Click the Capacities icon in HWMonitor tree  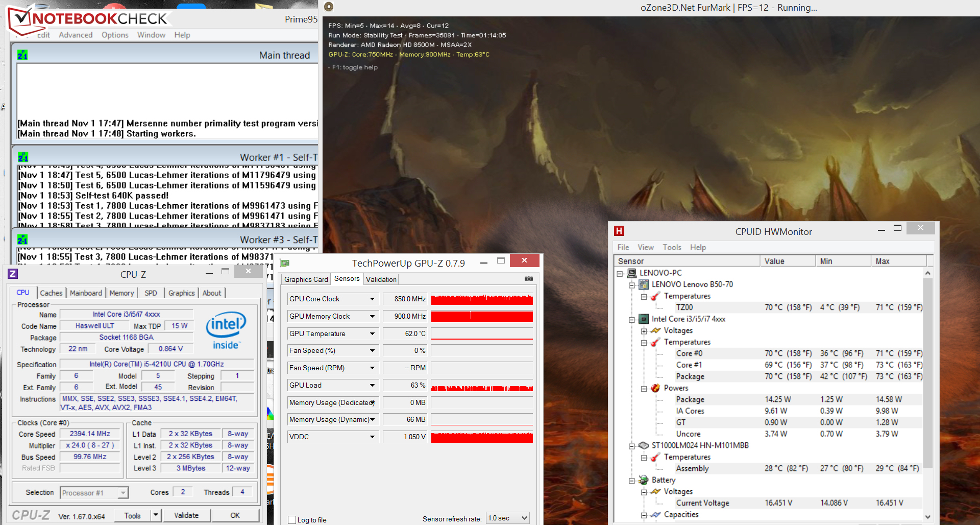656,514
